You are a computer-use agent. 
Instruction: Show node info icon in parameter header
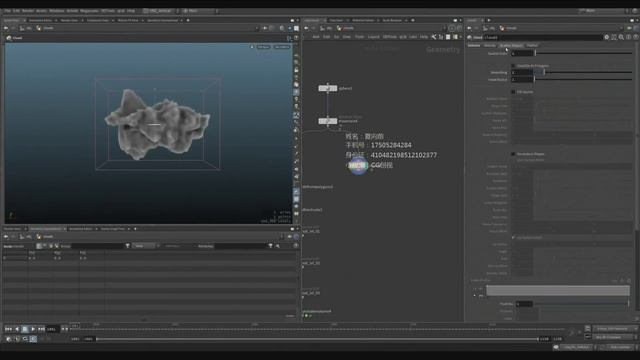(629, 37)
